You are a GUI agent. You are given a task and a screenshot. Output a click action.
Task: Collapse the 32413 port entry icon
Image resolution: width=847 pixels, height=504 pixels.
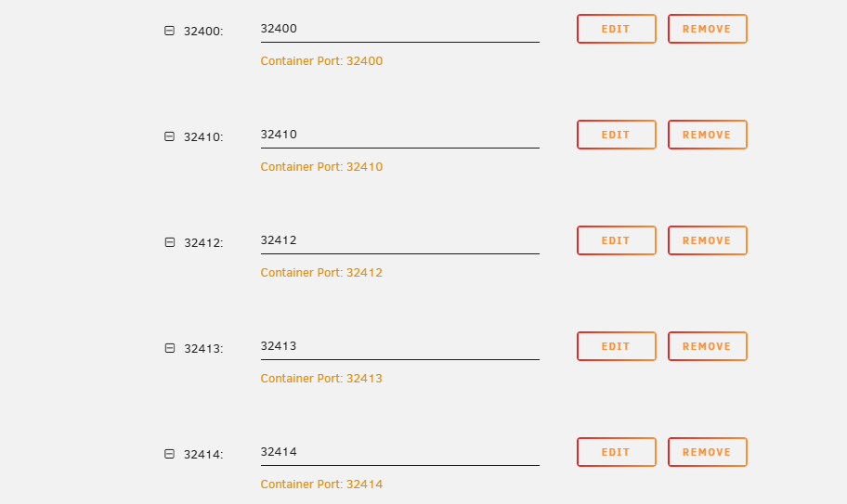169,348
